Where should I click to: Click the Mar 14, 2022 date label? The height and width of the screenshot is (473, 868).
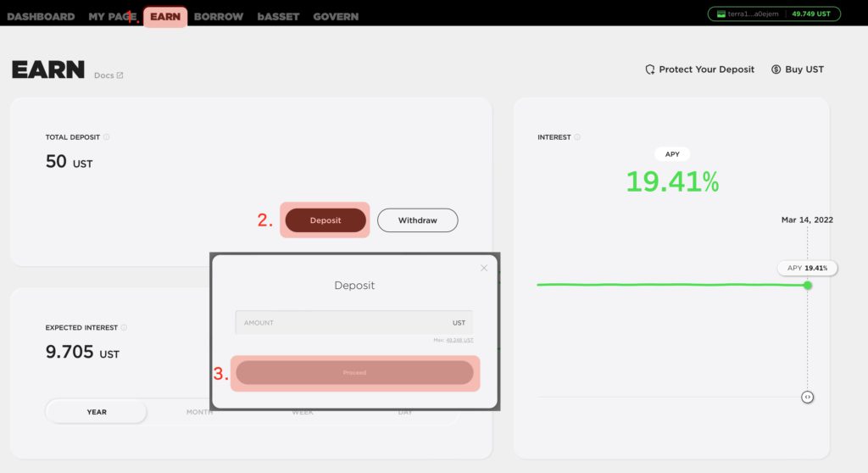point(807,220)
